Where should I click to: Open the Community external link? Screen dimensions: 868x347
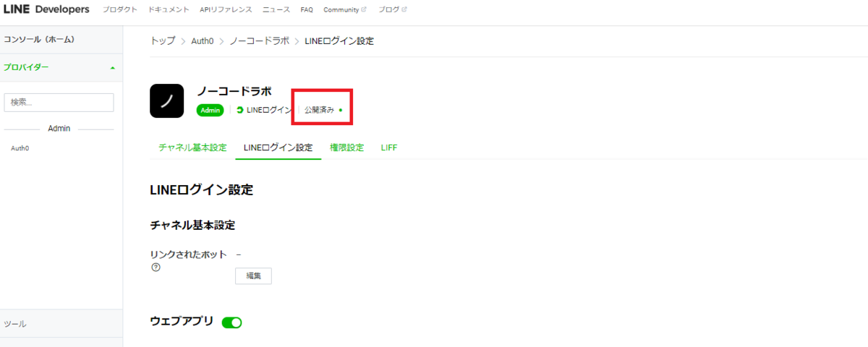click(x=344, y=9)
